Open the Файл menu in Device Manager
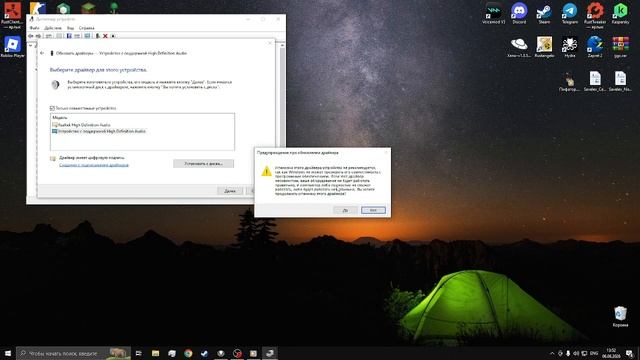The width and height of the screenshot is (640, 360). click(34, 28)
